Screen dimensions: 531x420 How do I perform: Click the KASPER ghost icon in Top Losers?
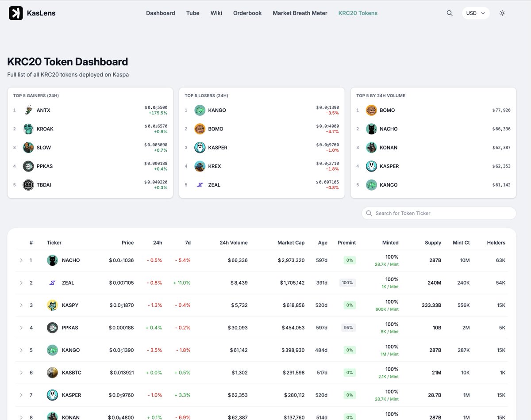(x=200, y=148)
